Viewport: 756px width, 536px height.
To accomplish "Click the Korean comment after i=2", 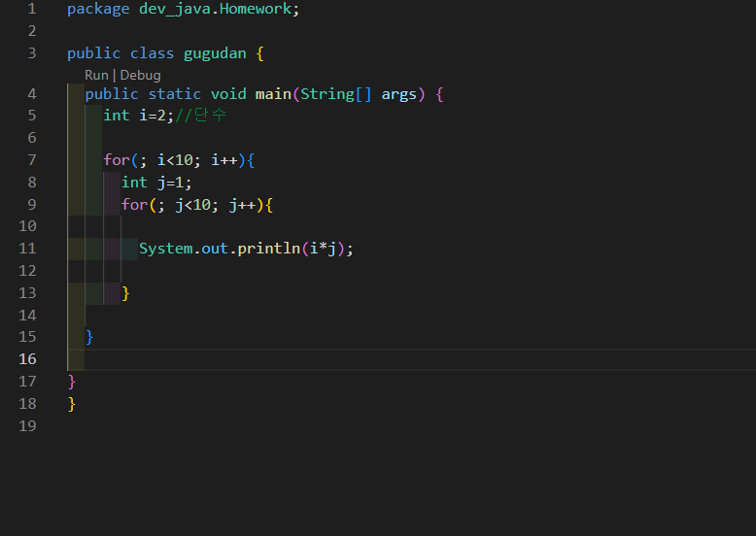I will coord(200,116).
